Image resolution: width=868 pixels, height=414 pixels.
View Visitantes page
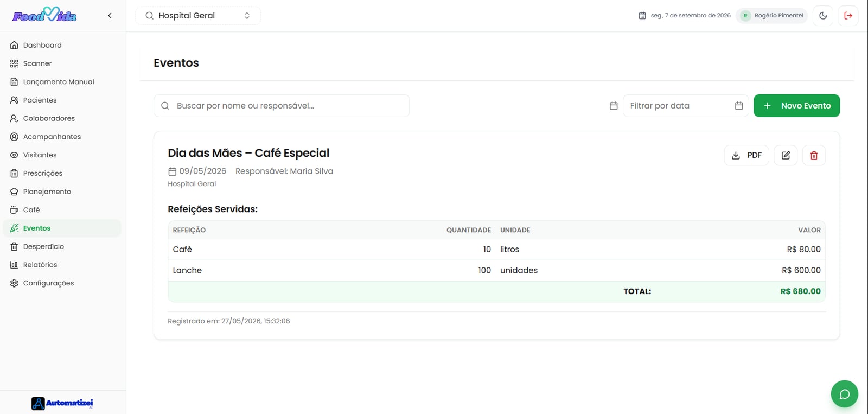point(62,155)
